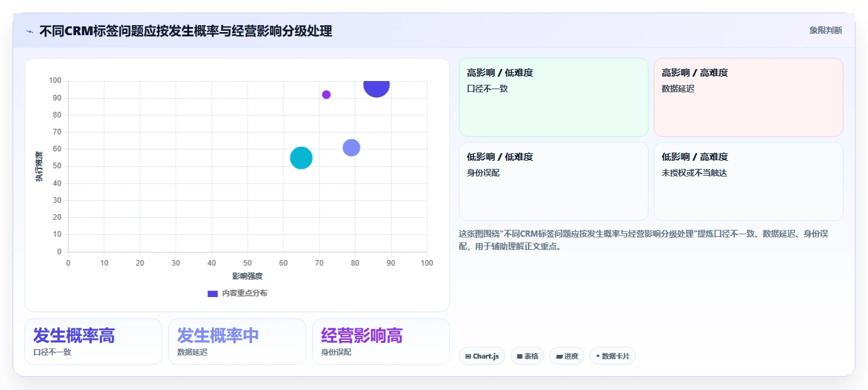
Task: Click the chart description paragraph
Action: [x=644, y=240]
